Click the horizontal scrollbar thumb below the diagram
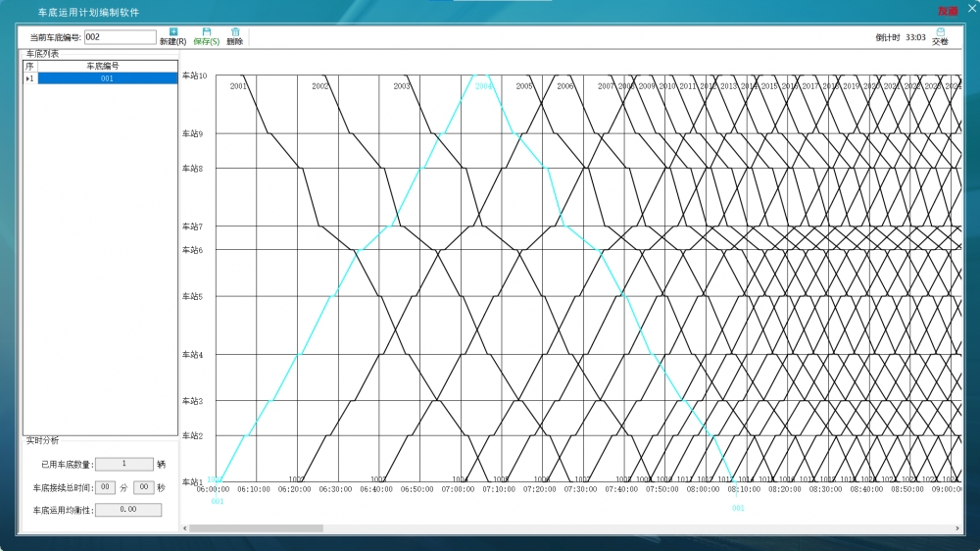 (x=256, y=527)
